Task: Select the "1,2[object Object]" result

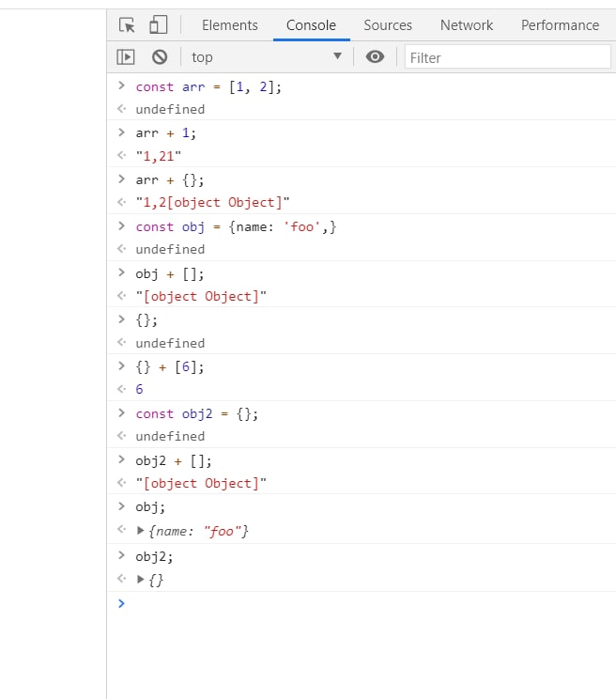Action: 212,202
